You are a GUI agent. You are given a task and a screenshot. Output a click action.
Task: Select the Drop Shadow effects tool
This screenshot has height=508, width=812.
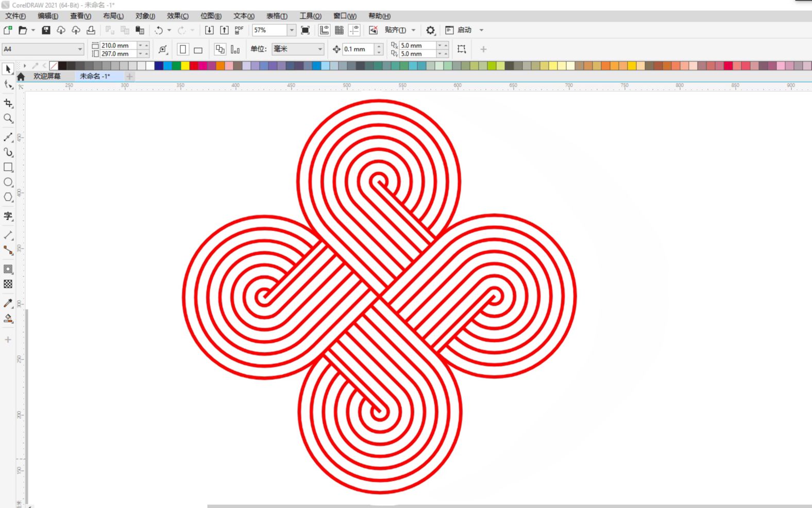pyautogui.click(x=8, y=269)
